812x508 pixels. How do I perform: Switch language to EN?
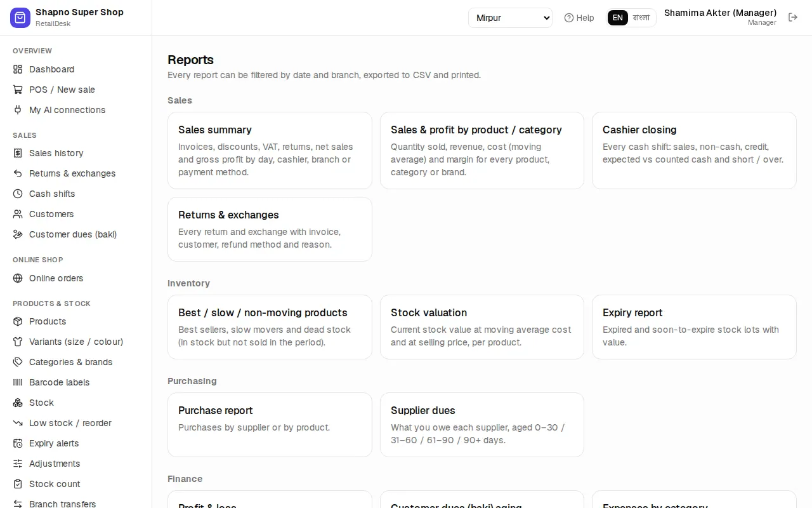pos(617,18)
